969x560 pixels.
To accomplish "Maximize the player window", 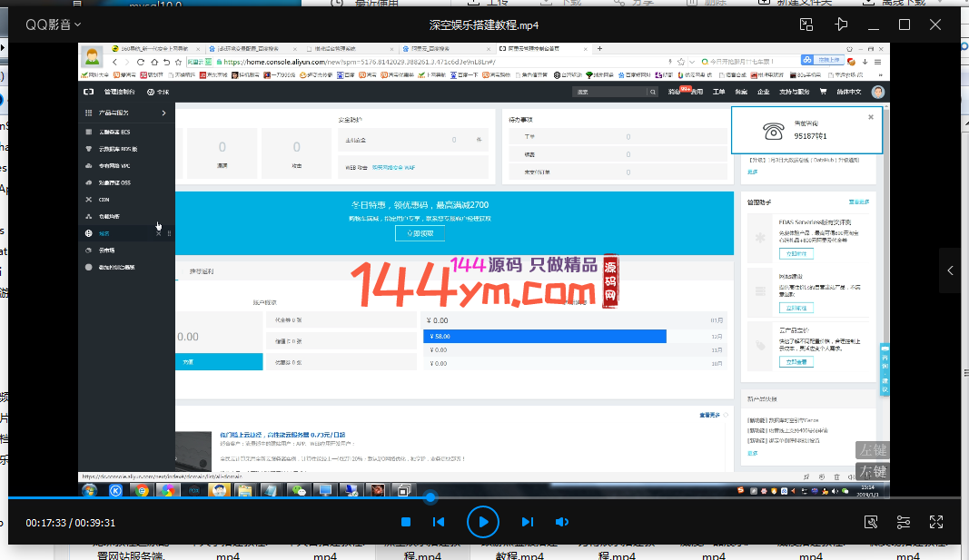I will [x=905, y=25].
